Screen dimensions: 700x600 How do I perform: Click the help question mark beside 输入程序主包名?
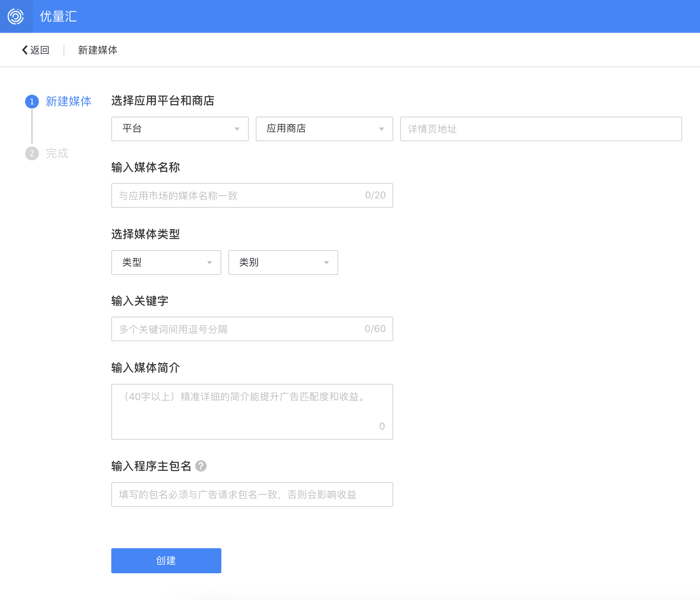201,466
